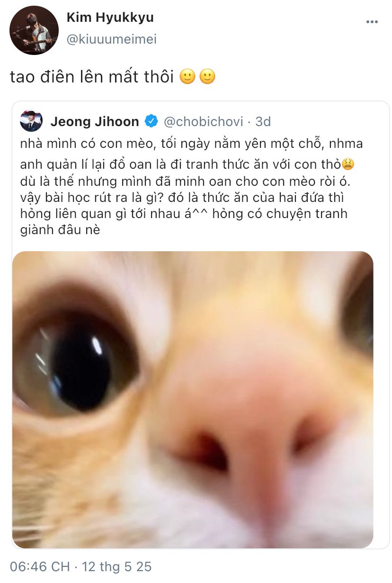Click Jeong Jihoon's small profile avatar
This screenshot has width=392, height=583.
31,121
